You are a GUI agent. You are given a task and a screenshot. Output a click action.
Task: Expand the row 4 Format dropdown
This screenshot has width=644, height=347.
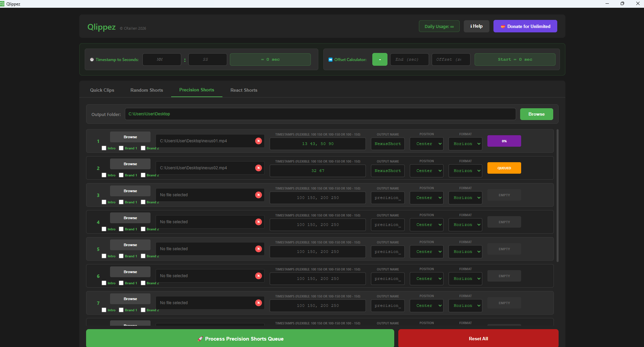pos(465,225)
